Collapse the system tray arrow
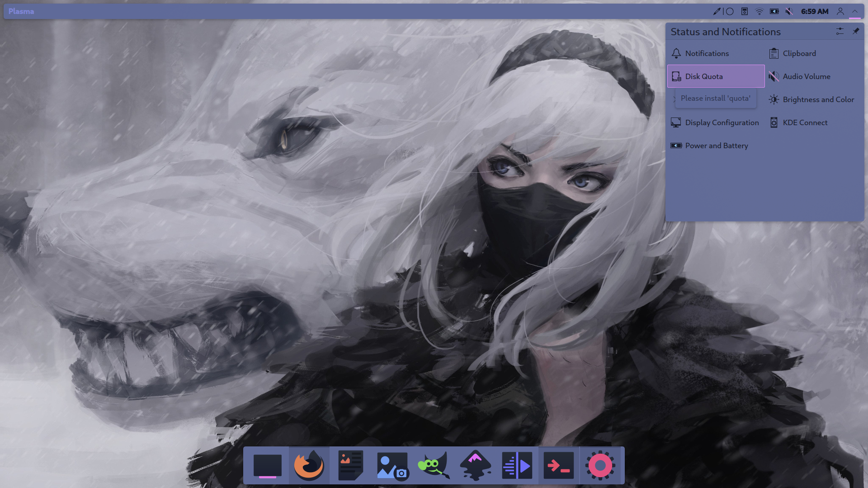The image size is (868, 488). point(855,11)
